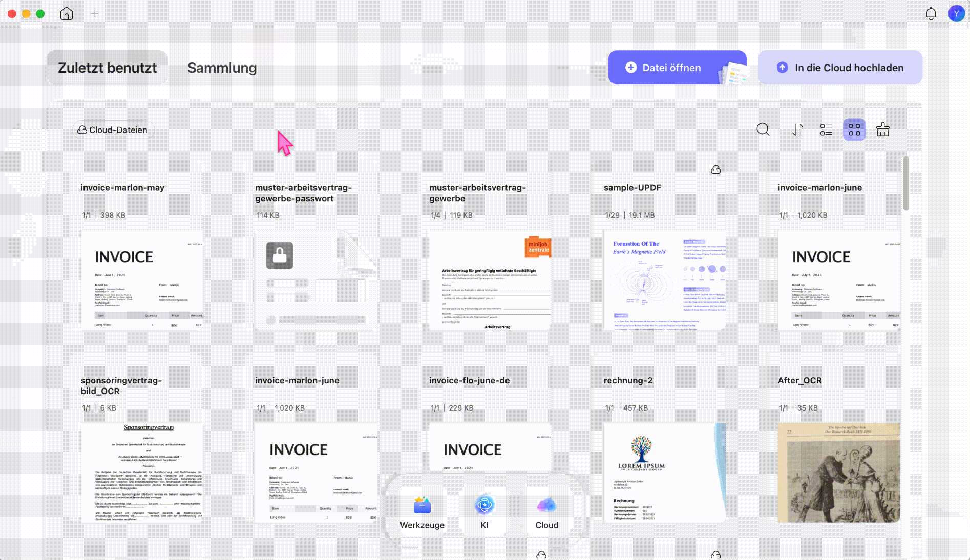Clear recent list with broom icon
This screenshot has width=970, height=560.
[883, 130]
